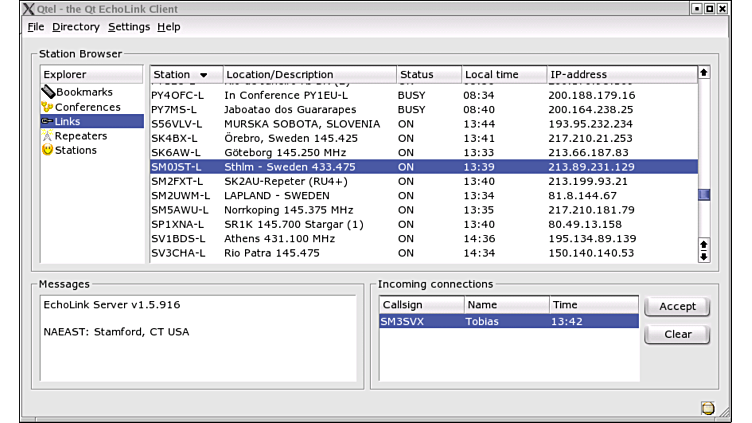Accept the incoming connection

tap(677, 307)
